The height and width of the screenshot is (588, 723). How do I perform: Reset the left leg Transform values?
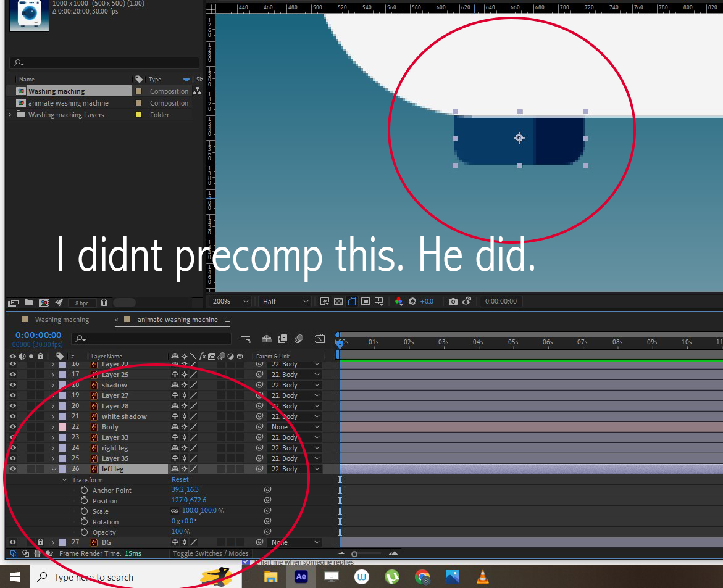pos(180,479)
